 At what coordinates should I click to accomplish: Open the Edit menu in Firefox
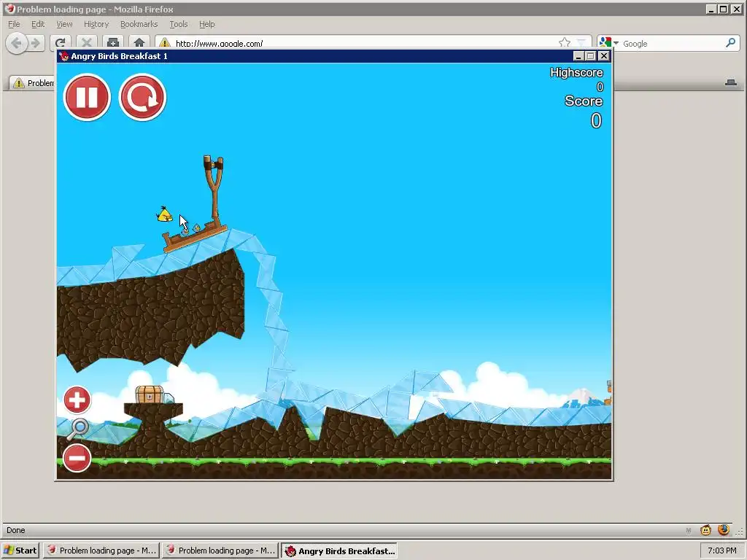pos(38,24)
